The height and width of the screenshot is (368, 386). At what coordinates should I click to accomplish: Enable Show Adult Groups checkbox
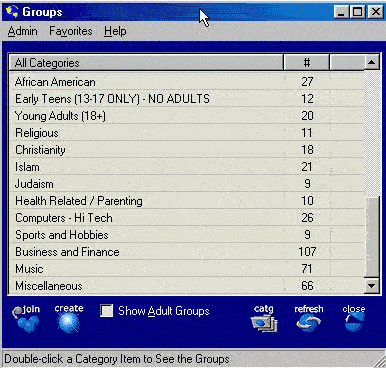107,311
